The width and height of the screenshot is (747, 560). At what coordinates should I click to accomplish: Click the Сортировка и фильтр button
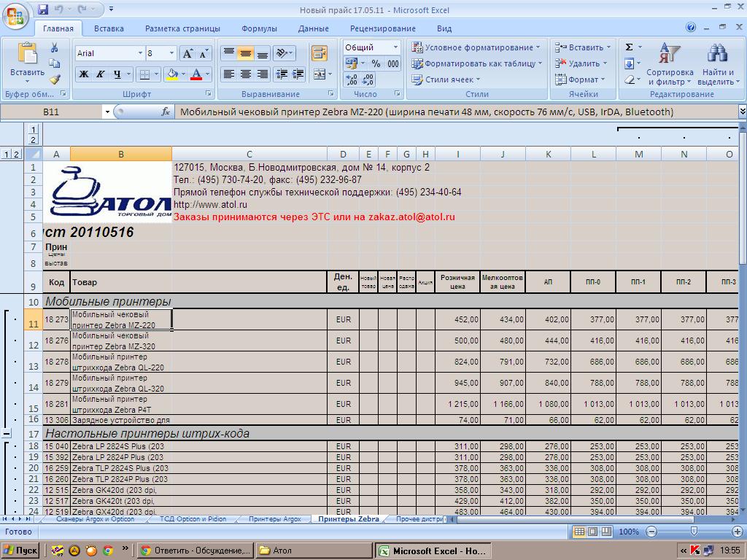click(x=670, y=64)
